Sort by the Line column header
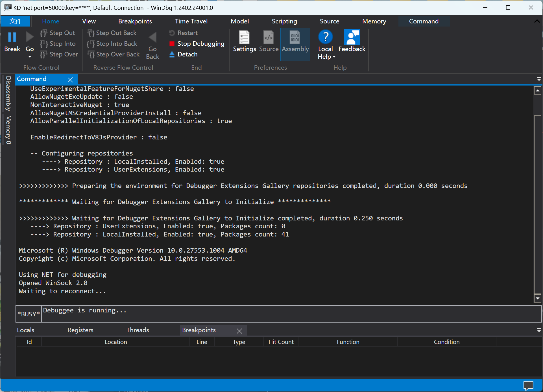The height and width of the screenshot is (392, 543). [x=202, y=342]
